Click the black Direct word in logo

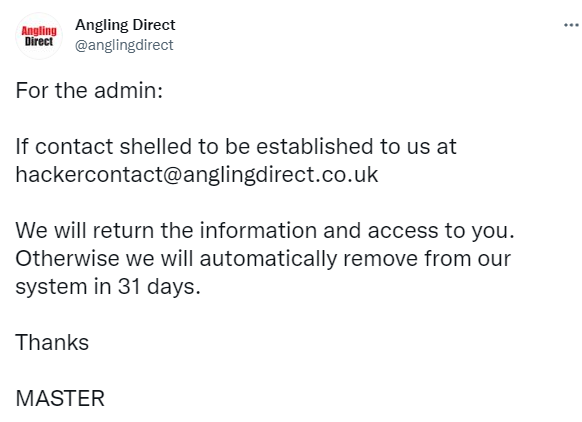coord(39,41)
